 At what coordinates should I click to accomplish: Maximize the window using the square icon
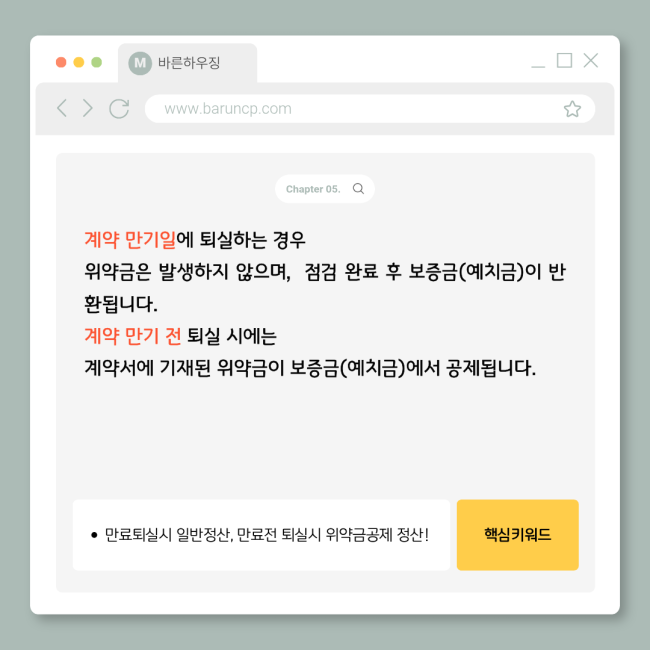click(x=564, y=61)
